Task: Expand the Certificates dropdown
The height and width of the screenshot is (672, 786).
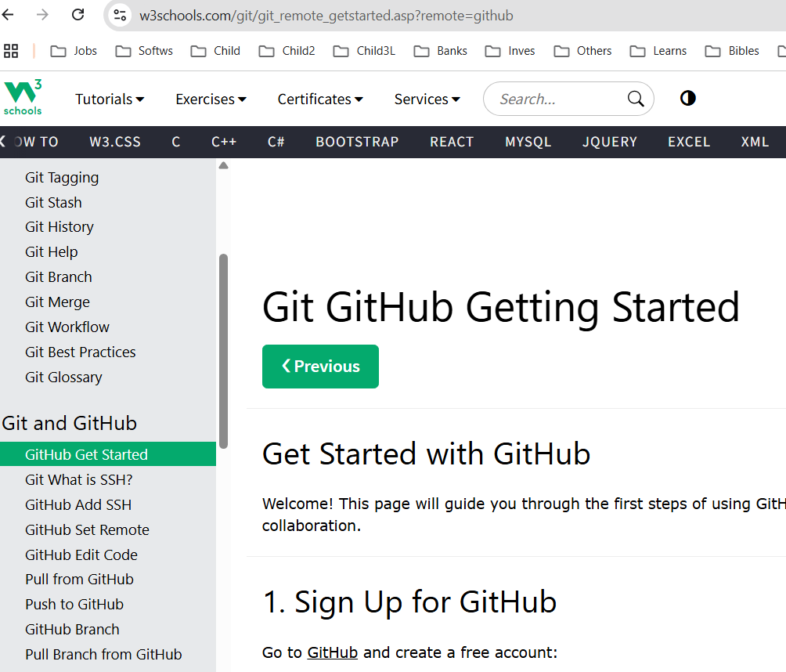Action: click(320, 99)
